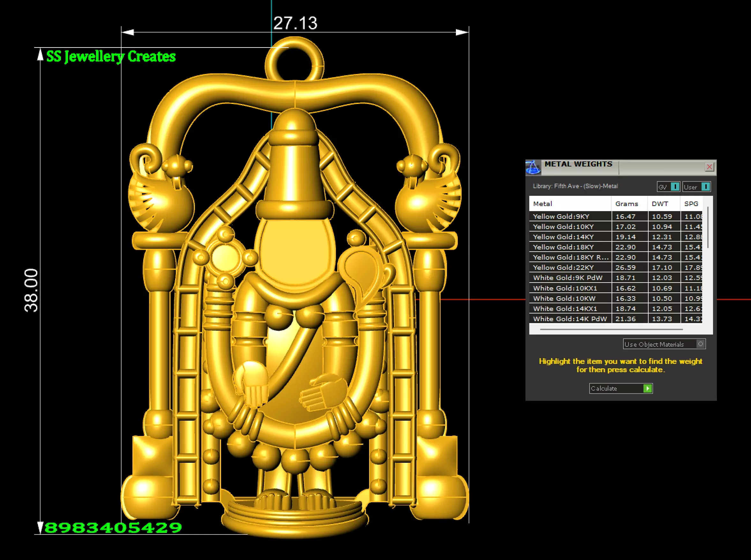This screenshot has height=560, width=751.
Task: Click the 17.10 DWT cell
Action: (664, 268)
